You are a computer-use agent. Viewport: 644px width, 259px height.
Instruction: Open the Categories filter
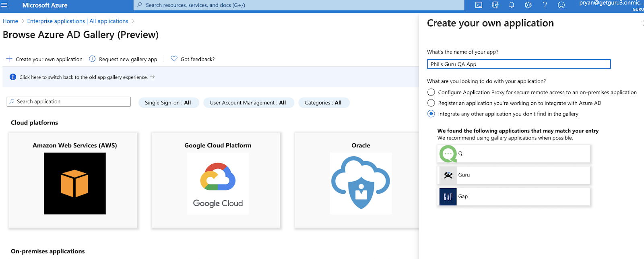324,103
